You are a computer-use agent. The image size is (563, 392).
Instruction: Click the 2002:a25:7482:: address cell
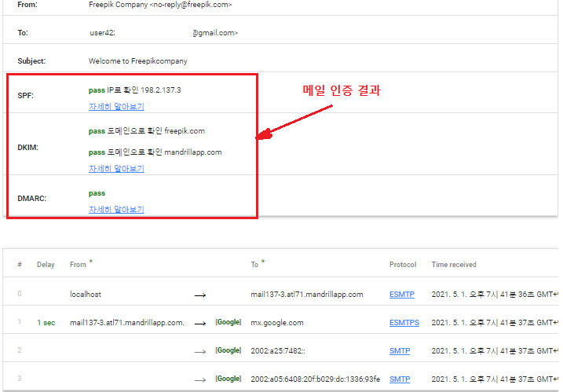pos(278,350)
